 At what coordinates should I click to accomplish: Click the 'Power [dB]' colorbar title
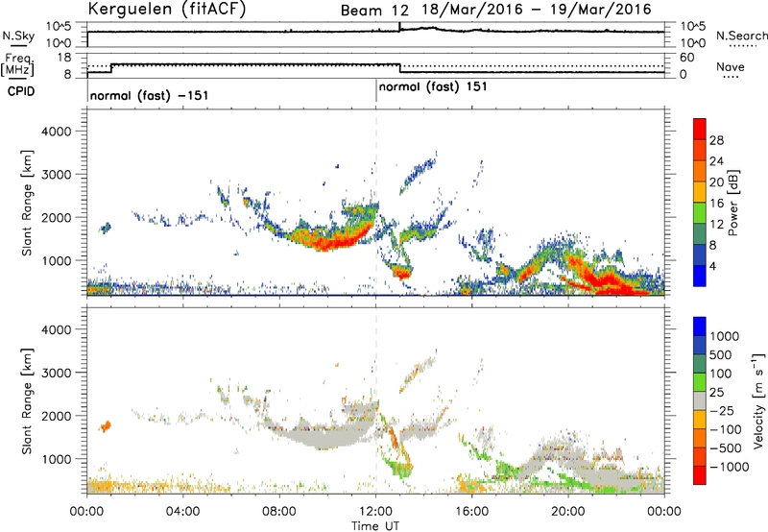coord(732,203)
